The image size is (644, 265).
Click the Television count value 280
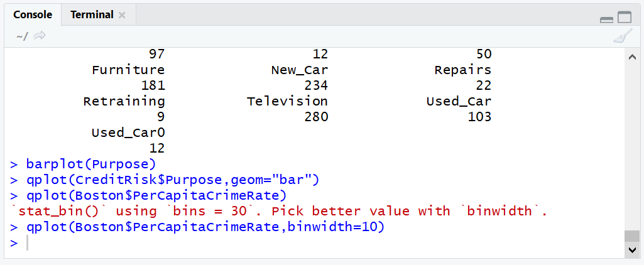coord(316,117)
